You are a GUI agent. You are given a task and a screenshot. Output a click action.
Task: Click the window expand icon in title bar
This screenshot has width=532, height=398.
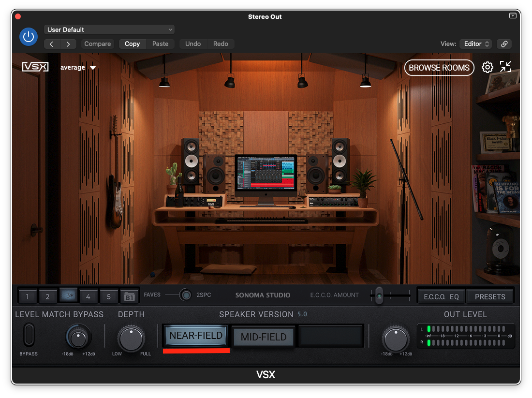[x=513, y=16]
